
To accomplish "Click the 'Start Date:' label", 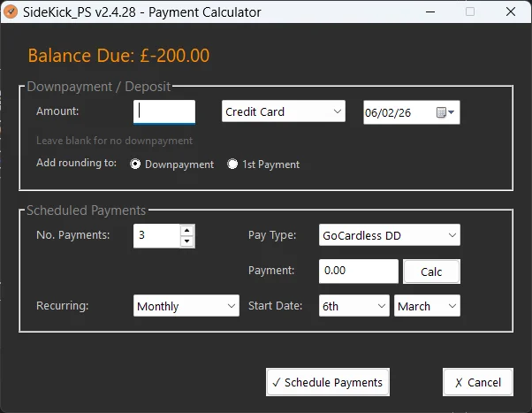I will [275, 306].
